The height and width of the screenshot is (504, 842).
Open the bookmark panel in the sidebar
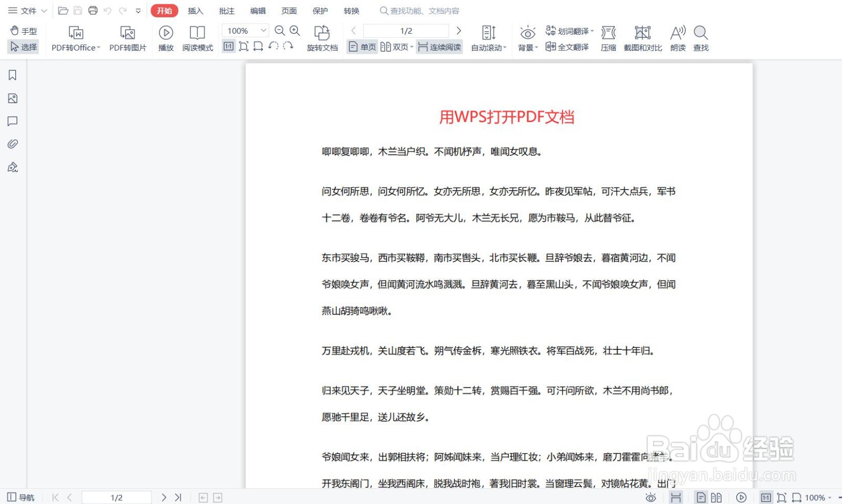click(x=13, y=75)
